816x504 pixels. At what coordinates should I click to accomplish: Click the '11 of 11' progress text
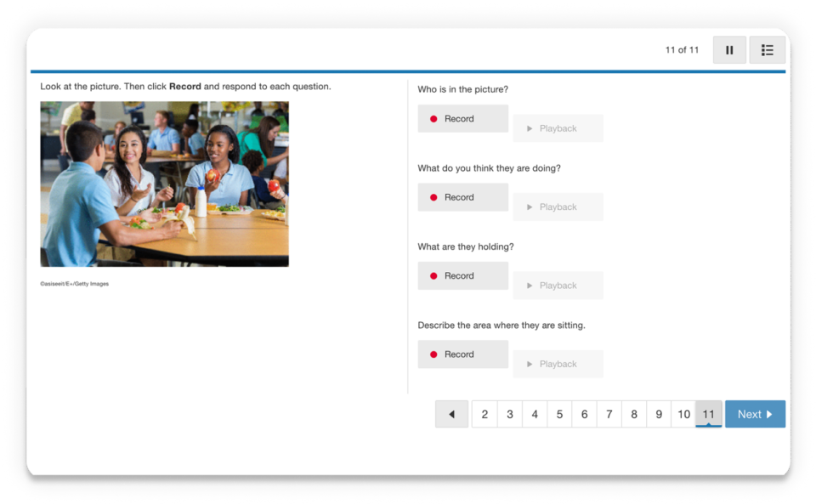(x=682, y=50)
